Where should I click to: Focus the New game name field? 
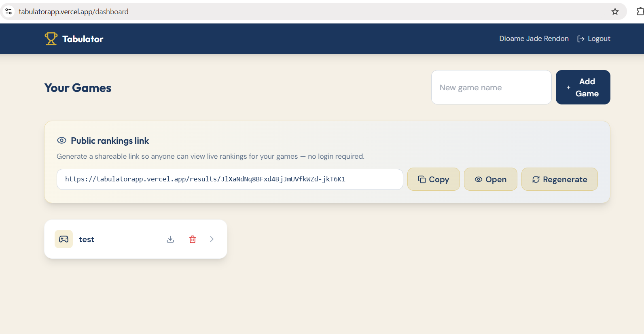coord(491,87)
